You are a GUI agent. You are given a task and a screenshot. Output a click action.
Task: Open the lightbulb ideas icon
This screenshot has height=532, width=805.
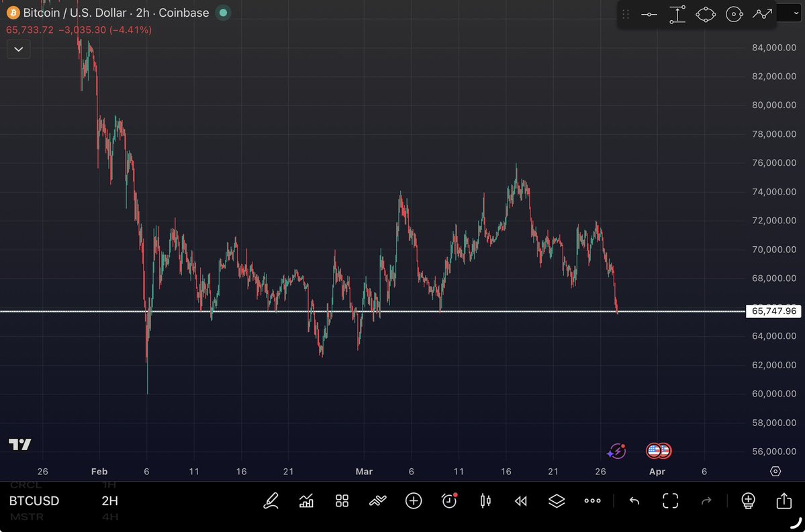748,500
